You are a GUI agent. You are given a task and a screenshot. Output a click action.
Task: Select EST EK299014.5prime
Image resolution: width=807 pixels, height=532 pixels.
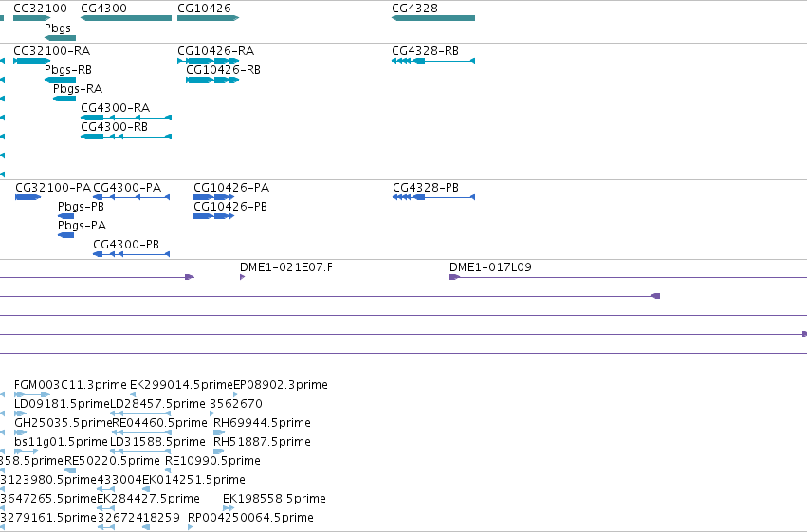[x=182, y=385]
